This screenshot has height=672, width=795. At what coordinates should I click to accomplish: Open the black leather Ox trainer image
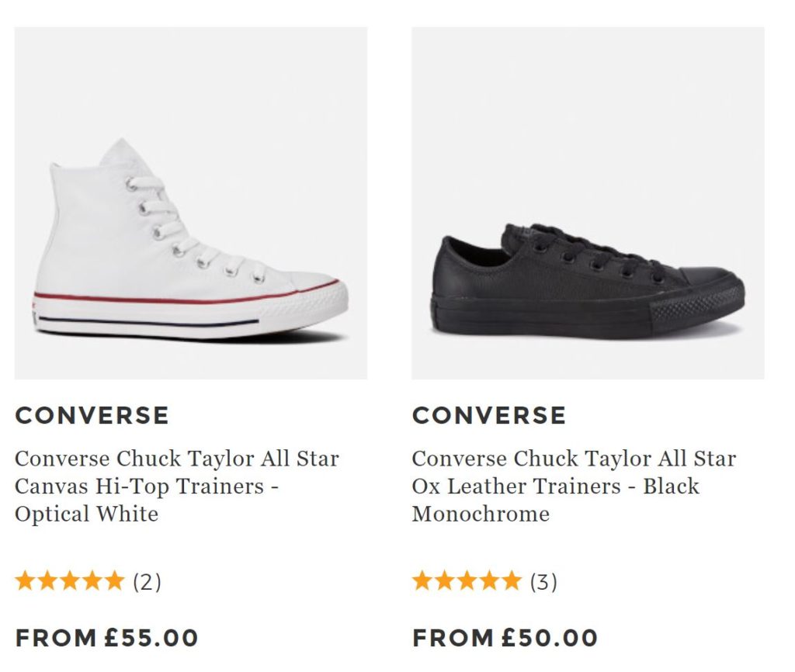click(x=588, y=203)
